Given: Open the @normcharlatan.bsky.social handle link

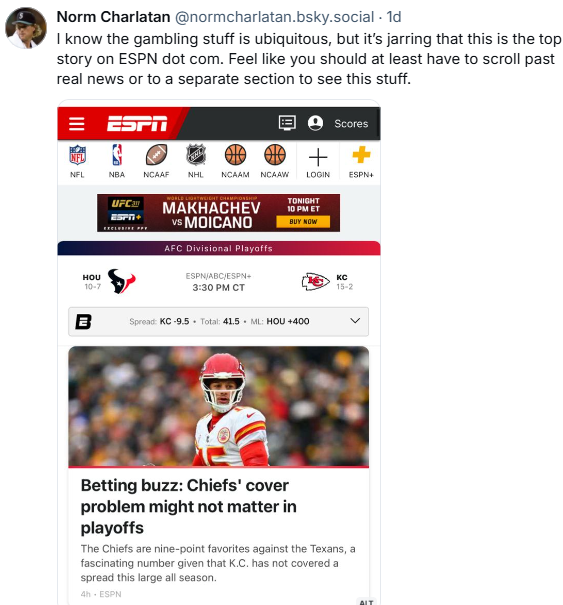Looking at the screenshot, I should coord(274,17).
